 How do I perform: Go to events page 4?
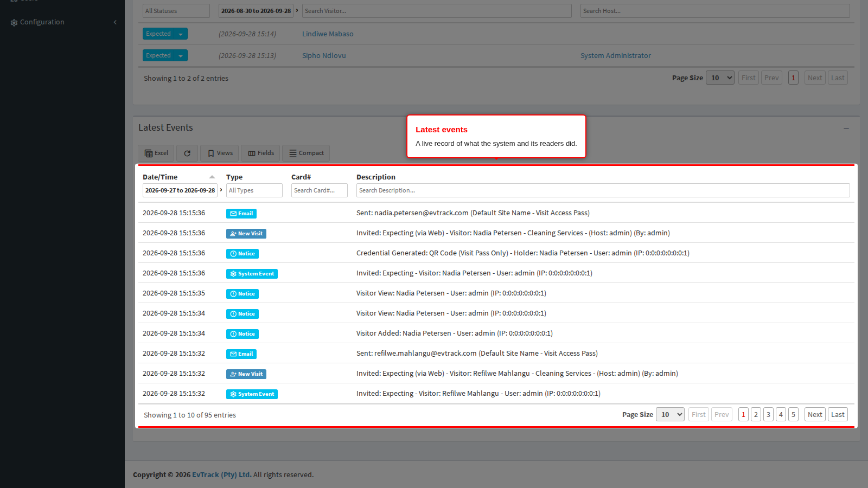point(781,414)
